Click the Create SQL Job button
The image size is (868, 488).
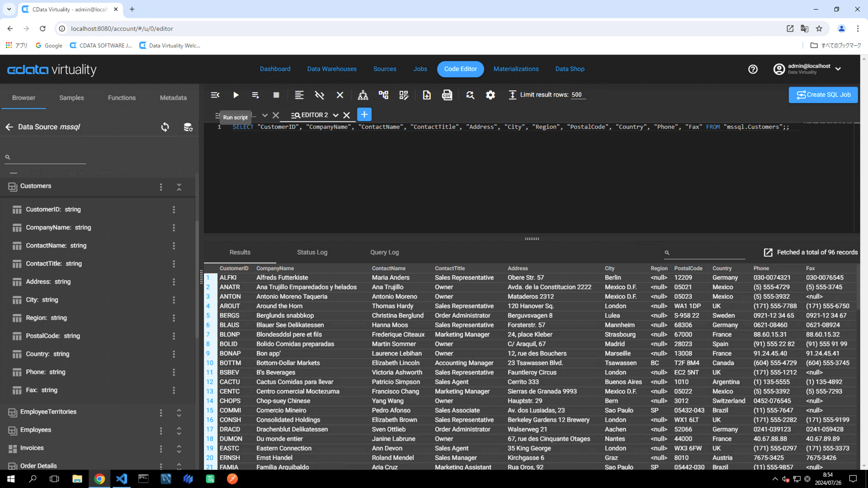tap(823, 95)
